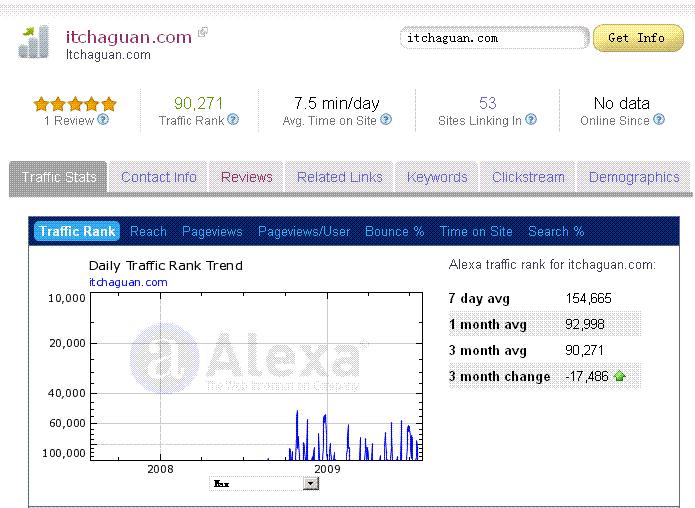The height and width of the screenshot is (508, 695).
Task: Select the Traffic Rank chart tab
Action: tap(77, 231)
